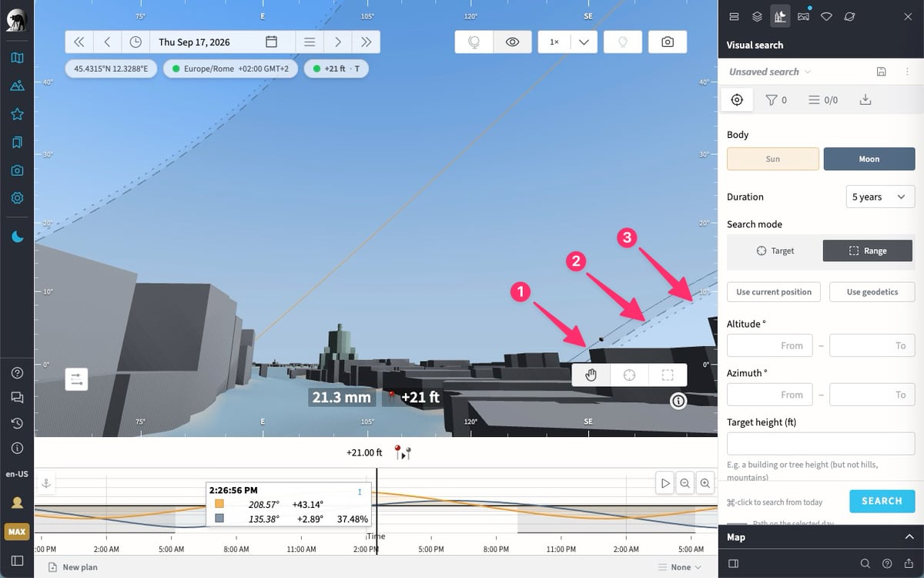Click the Target height input field
This screenshot has width=924, height=578.
click(x=821, y=443)
